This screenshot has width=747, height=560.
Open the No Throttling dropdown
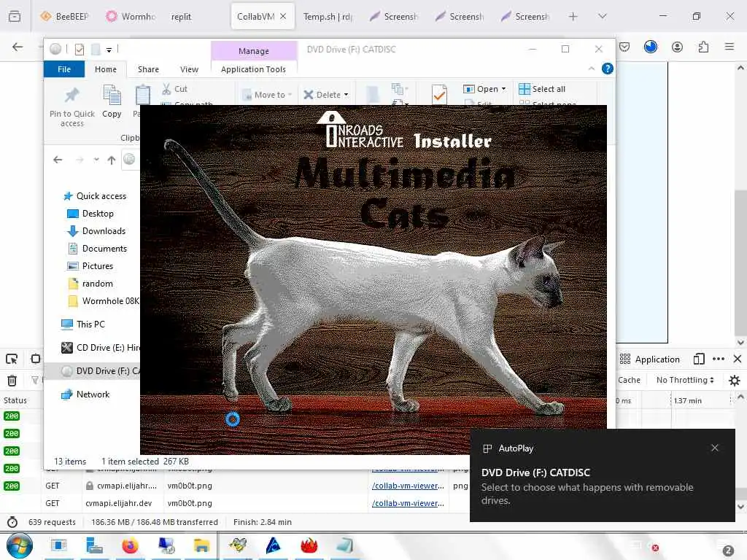pos(685,380)
